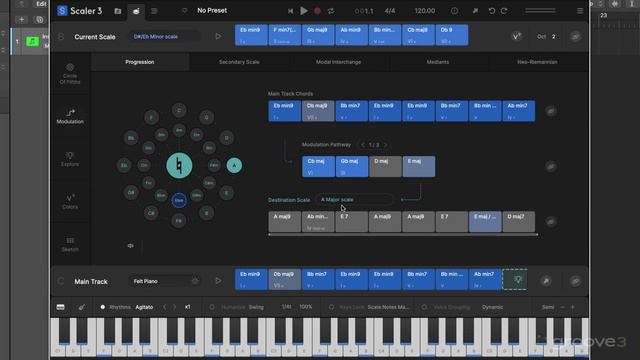The height and width of the screenshot is (360, 640).
Task: Open the Colors sidebar panel
Action: (70, 202)
